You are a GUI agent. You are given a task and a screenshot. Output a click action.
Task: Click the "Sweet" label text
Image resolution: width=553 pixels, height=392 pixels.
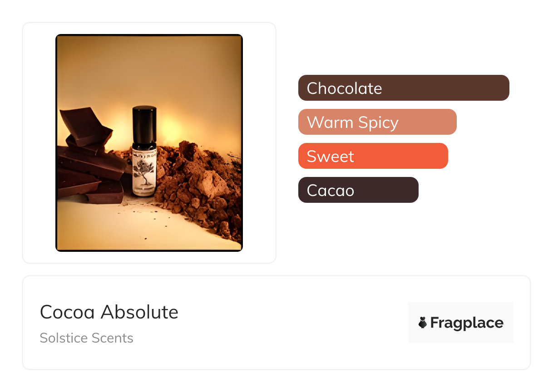(x=330, y=156)
